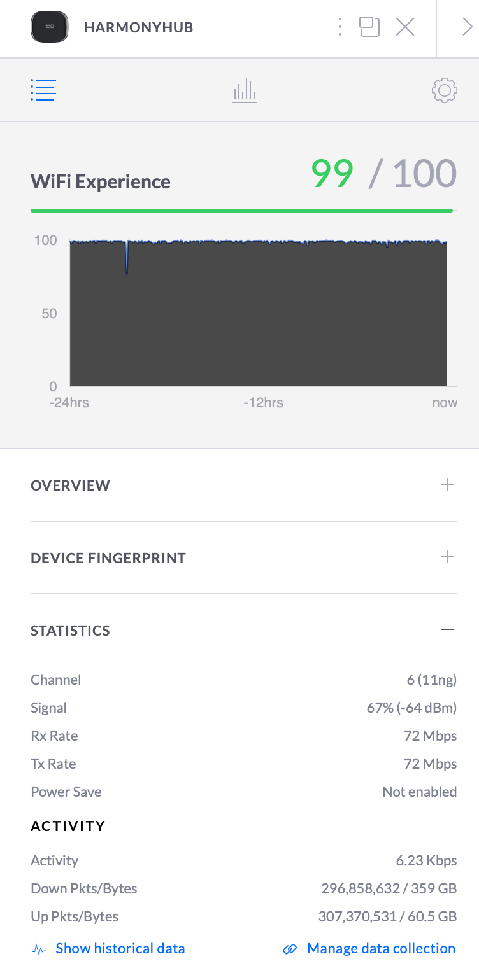Click the right chevron arrow

pos(467,27)
